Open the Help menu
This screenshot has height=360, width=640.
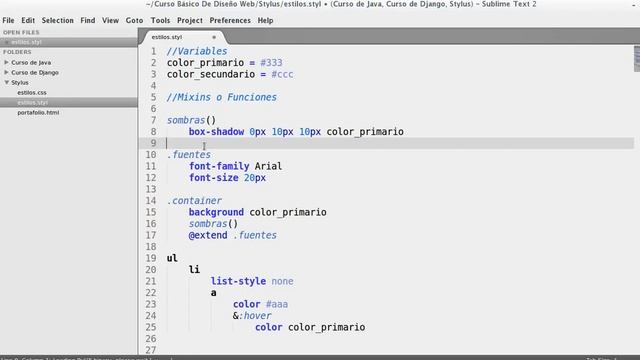(x=265, y=20)
